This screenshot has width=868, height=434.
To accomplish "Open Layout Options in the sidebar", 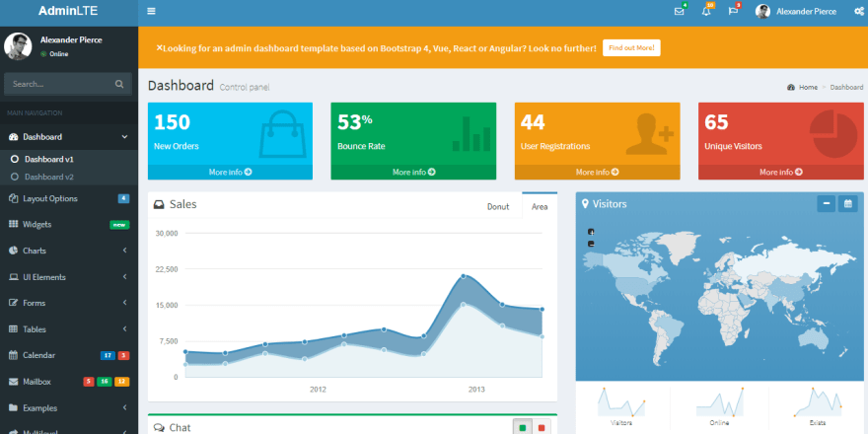I will point(69,198).
